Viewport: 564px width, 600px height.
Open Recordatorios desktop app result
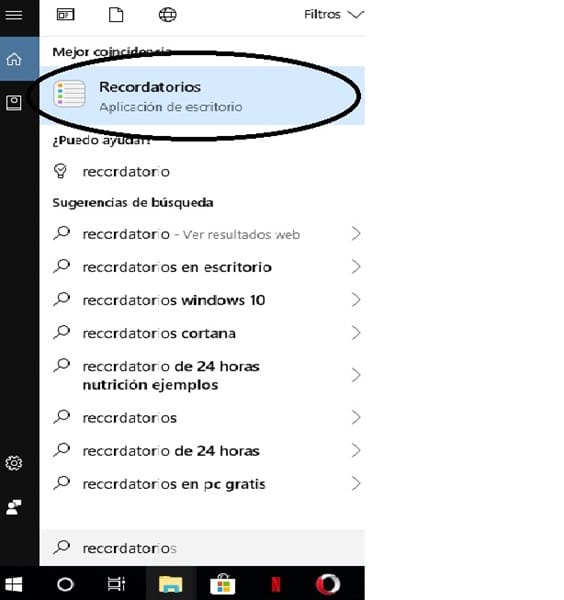[202, 96]
